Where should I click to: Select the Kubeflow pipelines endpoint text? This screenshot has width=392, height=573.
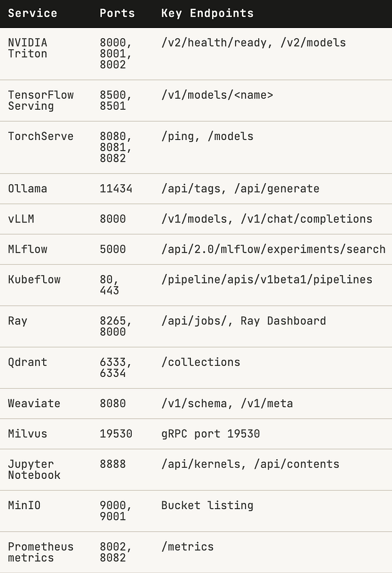coord(267,279)
